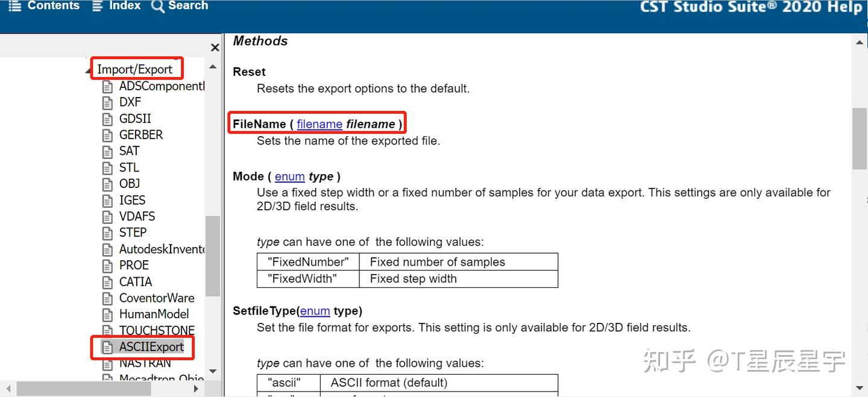Click the CATIA page document icon
The width and height of the screenshot is (868, 397).
[108, 282]
